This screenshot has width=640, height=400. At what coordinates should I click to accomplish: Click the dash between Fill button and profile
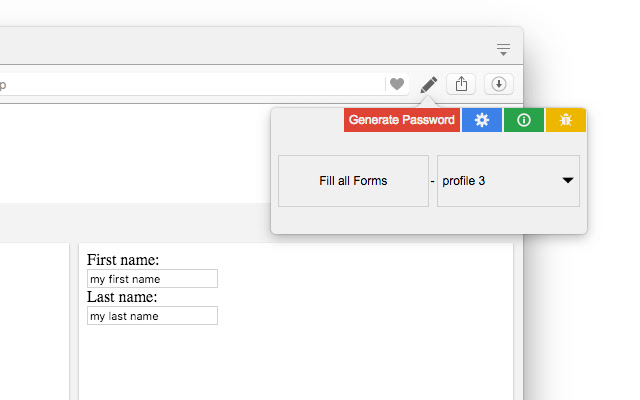click(x=432, y=182)
